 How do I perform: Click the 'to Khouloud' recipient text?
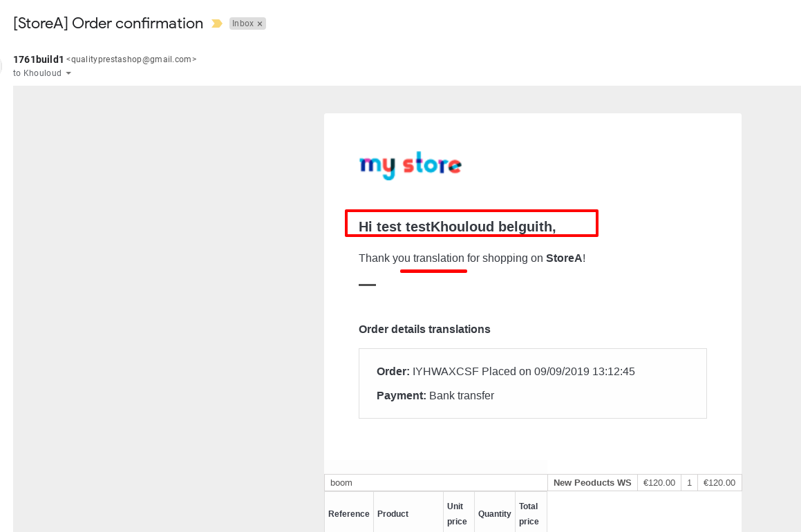pyautogui.click(x=37, y=73)
